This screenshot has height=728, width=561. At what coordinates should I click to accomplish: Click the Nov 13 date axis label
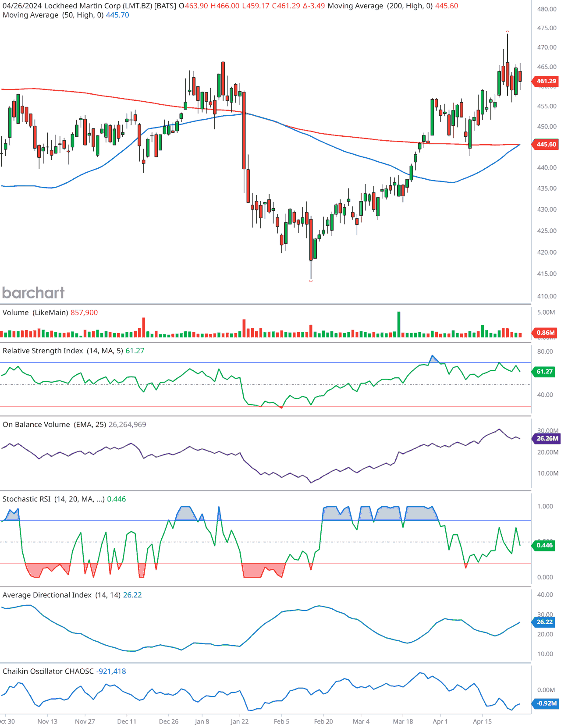tap(47, 721)
